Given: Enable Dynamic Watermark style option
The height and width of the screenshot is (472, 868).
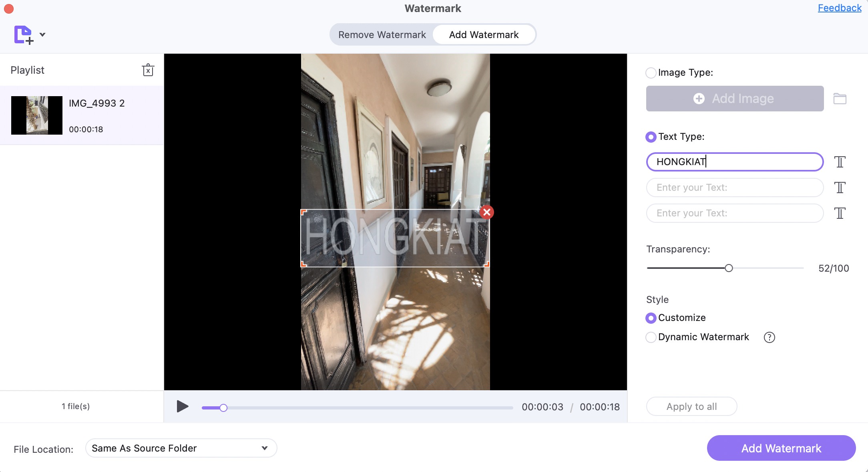Looking at the screenshot, I should tap(651, 337).
